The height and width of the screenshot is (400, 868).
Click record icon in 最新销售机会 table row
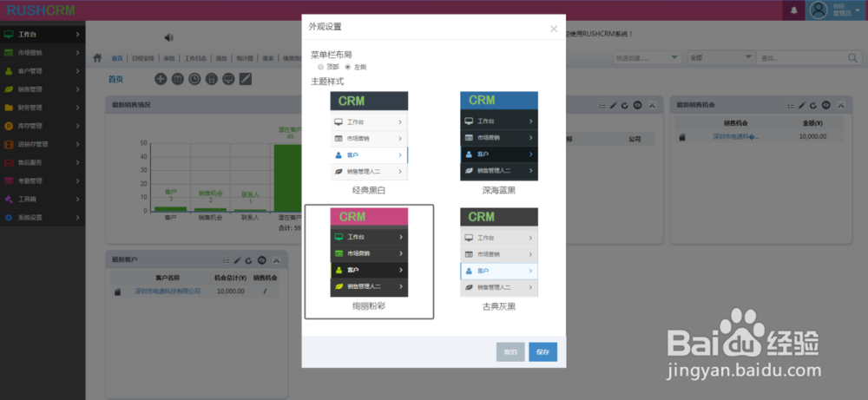click(682, 136)
